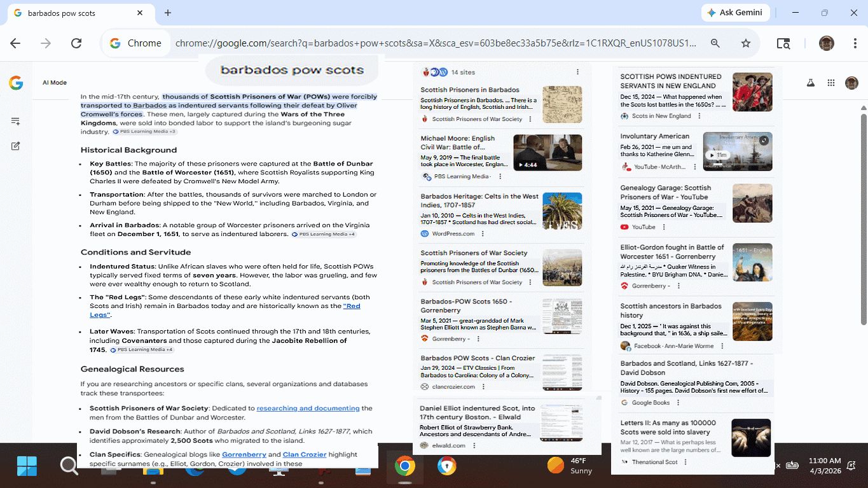The height and width of the screenshot is (488, 868).
Task: Start a new AI Mode chat (pencil icon)
Action: click(16, 146)
